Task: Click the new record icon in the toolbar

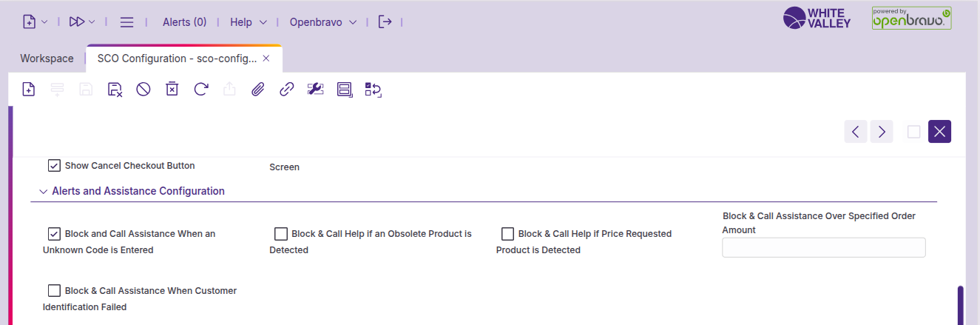Action: 28,90
